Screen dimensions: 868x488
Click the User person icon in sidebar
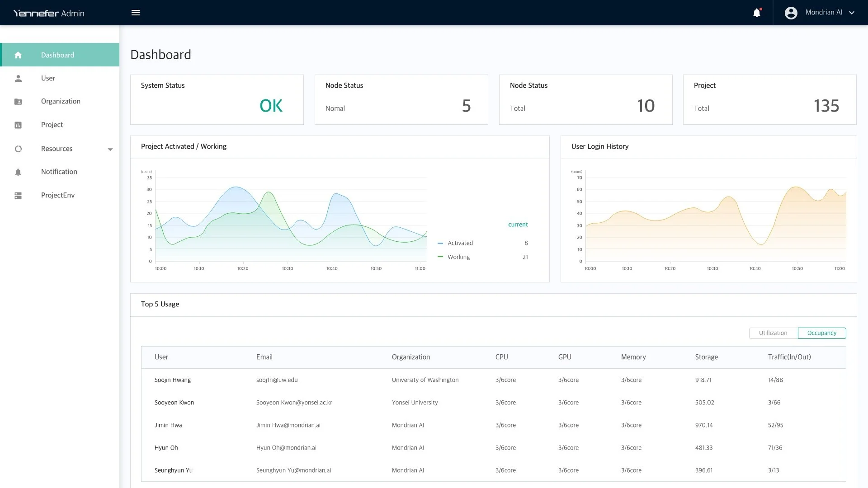pyautogui.click(x=18, y=78)
